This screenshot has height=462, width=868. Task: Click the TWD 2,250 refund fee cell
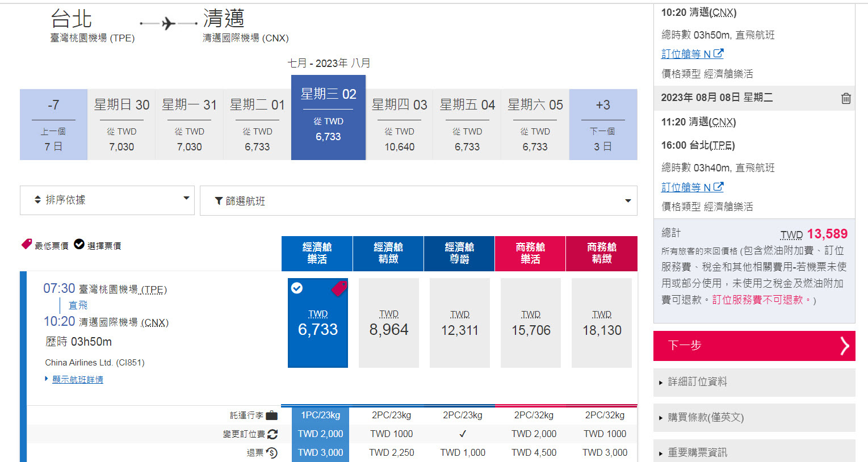click(392, 452)
